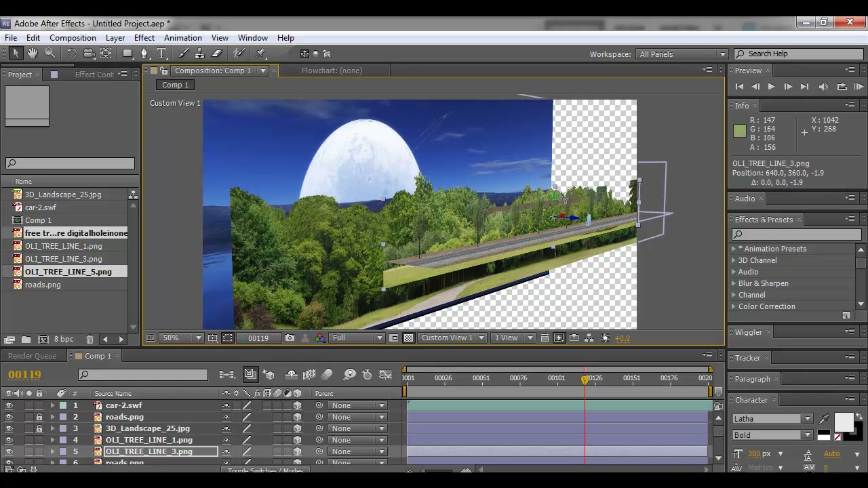The width and height of the screenshot is (868, 488).
Task: Toggle visibility of OLI_TREE_LINE_1.png layer
Action: tap(9, 440)
